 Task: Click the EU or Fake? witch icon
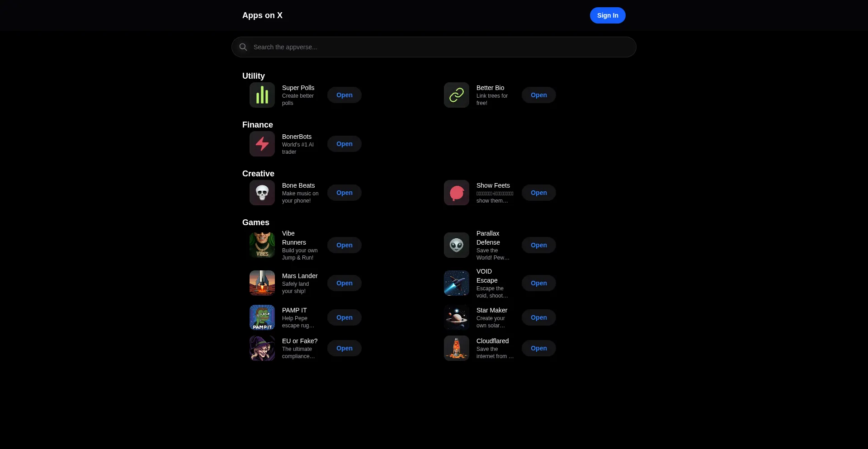(262, 348)
